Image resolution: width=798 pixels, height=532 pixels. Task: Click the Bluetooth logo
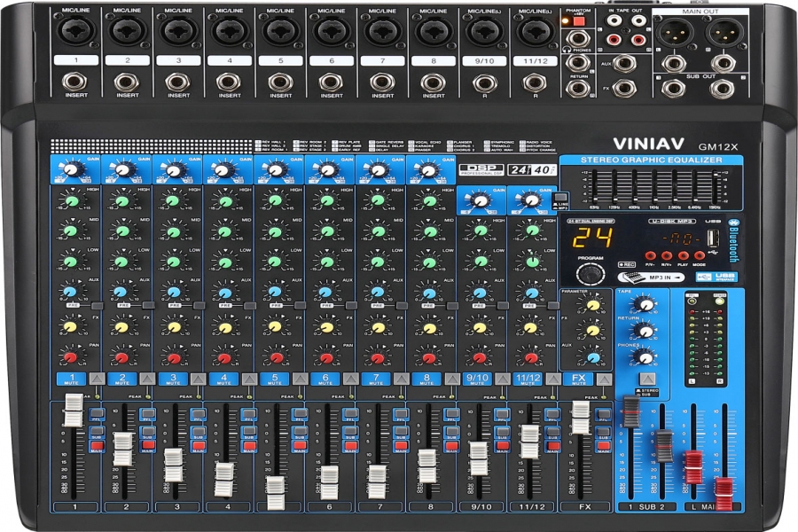(x=733, y=239)
